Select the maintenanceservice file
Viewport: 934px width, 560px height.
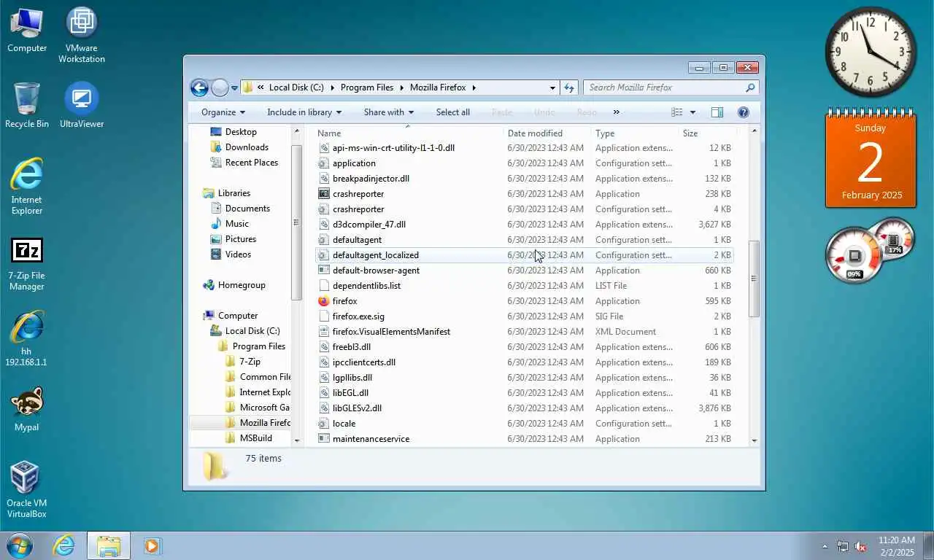(x=524, y=439)
